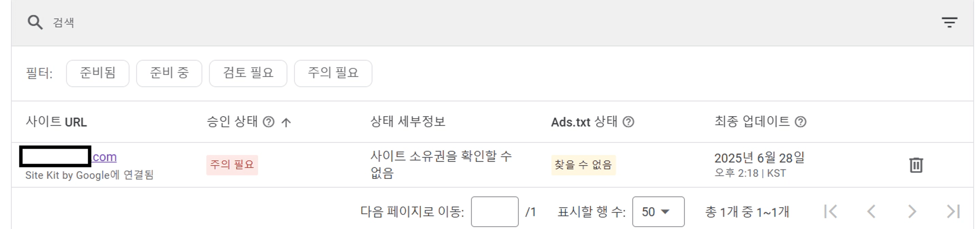
Task: Click help icon next to 최종 업데이트
Action: pyautogui.click(x=800, y=122)
